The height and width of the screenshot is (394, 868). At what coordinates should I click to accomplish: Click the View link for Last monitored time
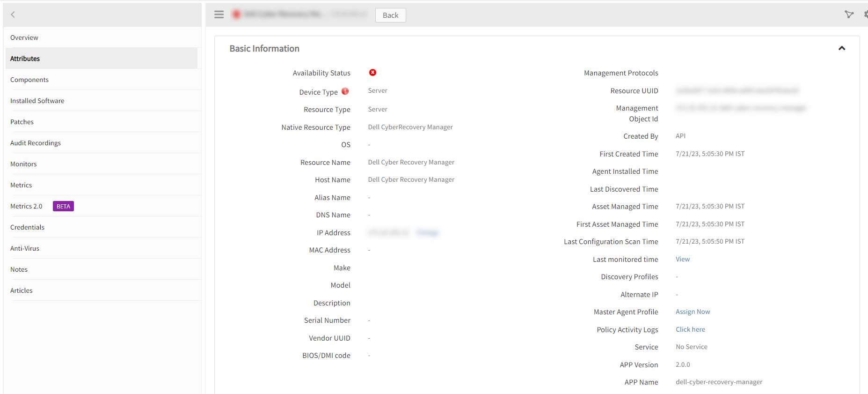pyautogui.click(x=683, y=259)
